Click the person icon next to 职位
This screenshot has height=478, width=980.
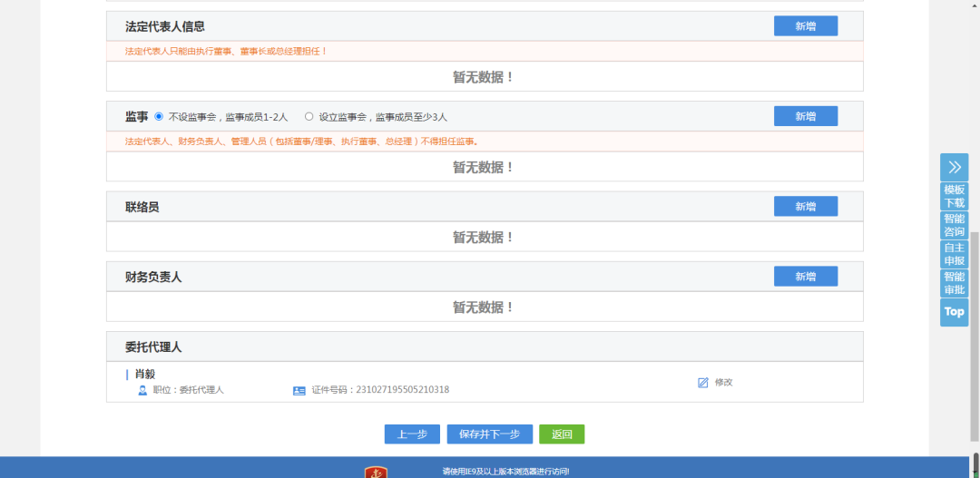click(x=142, y=390)
